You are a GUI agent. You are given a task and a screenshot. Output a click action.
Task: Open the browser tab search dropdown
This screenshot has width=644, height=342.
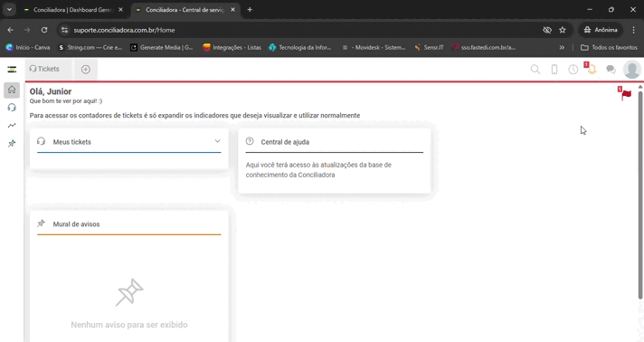(9, 9)
